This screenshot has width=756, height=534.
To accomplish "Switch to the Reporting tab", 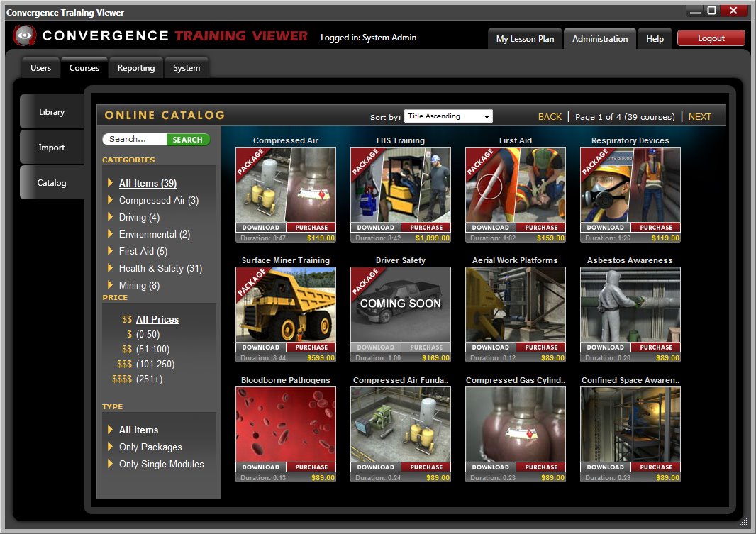I will [136, 68].
